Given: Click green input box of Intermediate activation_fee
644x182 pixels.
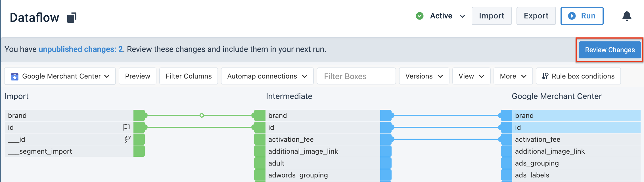Looking at the screenshot, I should pyautogui.click(x=260, y=139).
